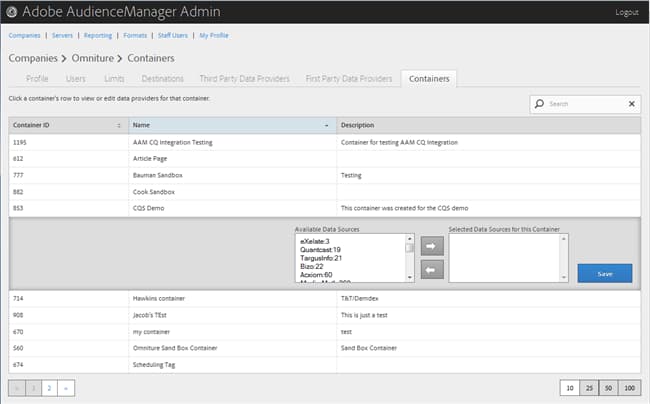This screenshot has height=404, width=650.
Task: Go to next page with » button
Action: click(x=66, y=388)
